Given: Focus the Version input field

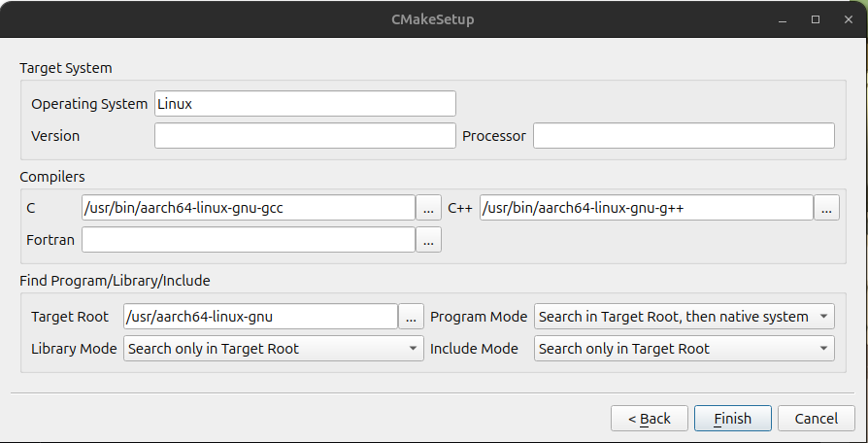Looking at the screenshot, I should tap(305, 136).
